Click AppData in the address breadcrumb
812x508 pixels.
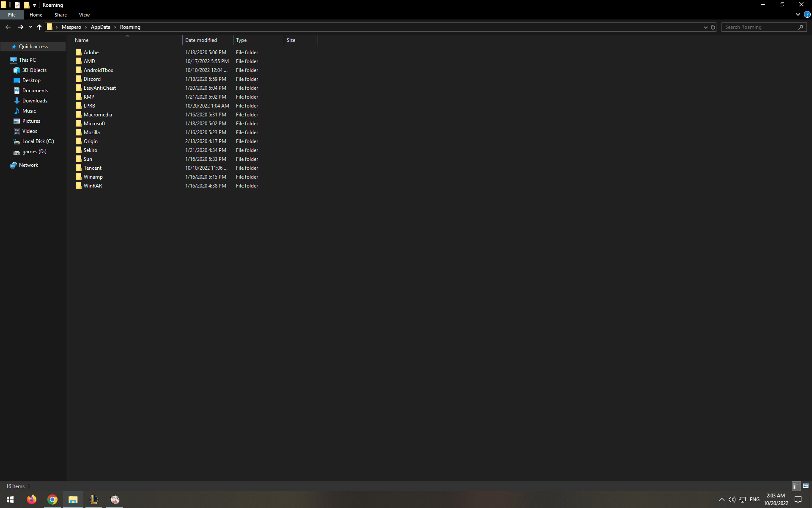(101, 27)
